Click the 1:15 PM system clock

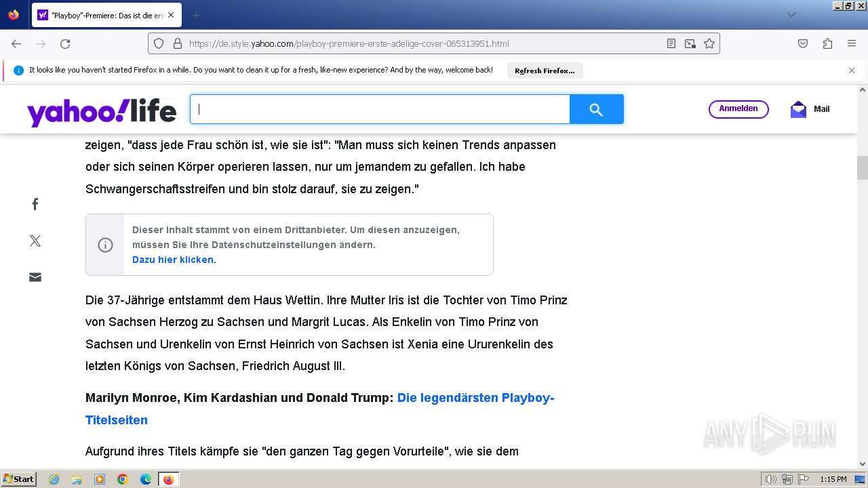point(833,479)
